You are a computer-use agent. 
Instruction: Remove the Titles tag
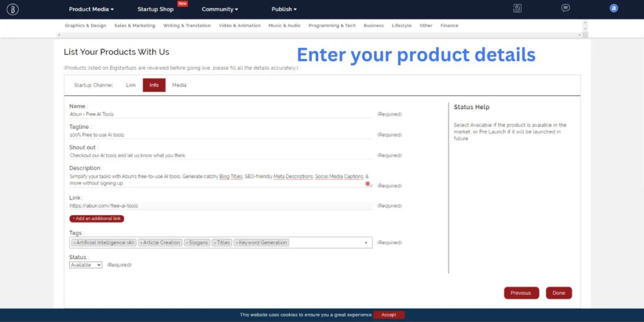pos(215,243)
